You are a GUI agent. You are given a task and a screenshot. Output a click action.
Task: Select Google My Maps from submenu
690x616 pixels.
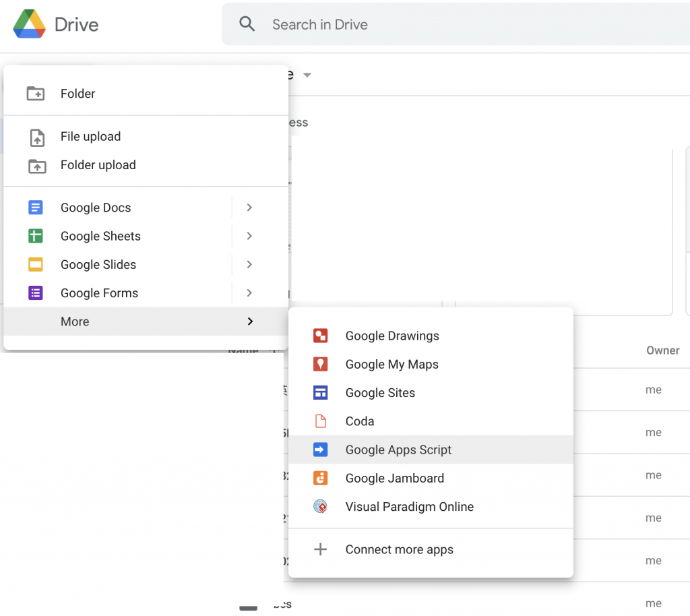pyautogui.click(x=431, y=365)
